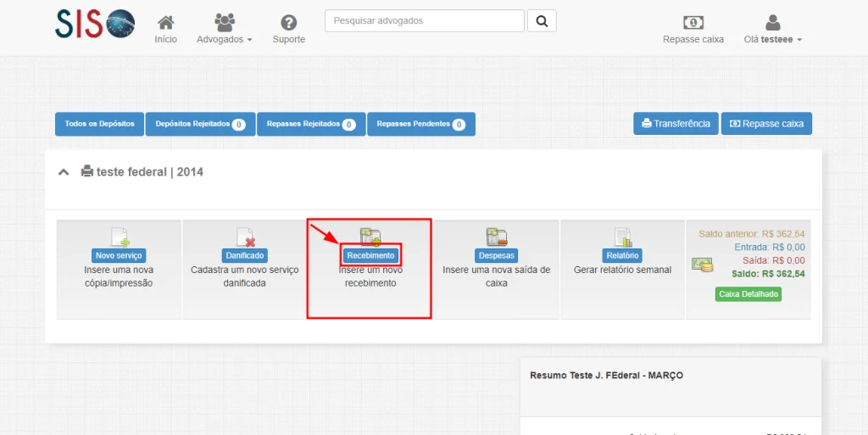
Task: Open the Olá testeee user menu
Action: (773, 30)
